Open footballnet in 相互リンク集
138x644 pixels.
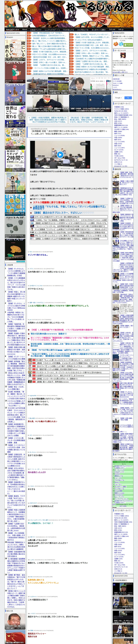(116, 85)
